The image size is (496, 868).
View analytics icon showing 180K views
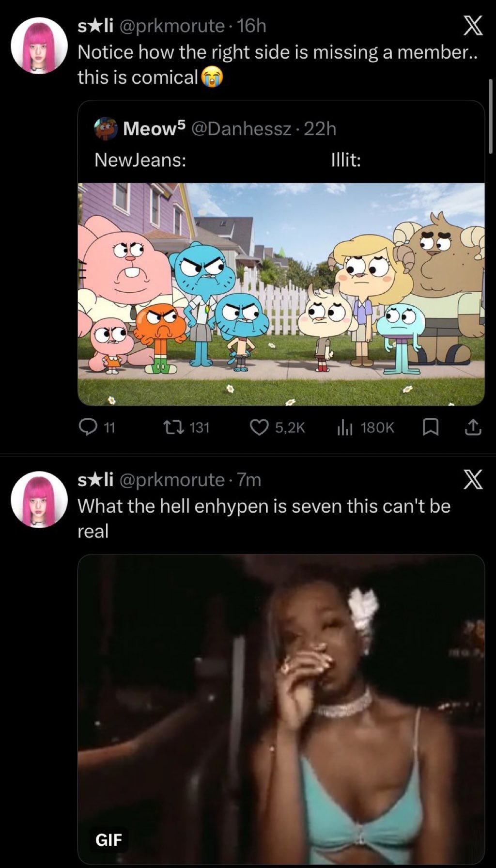[x=344, y=427]
